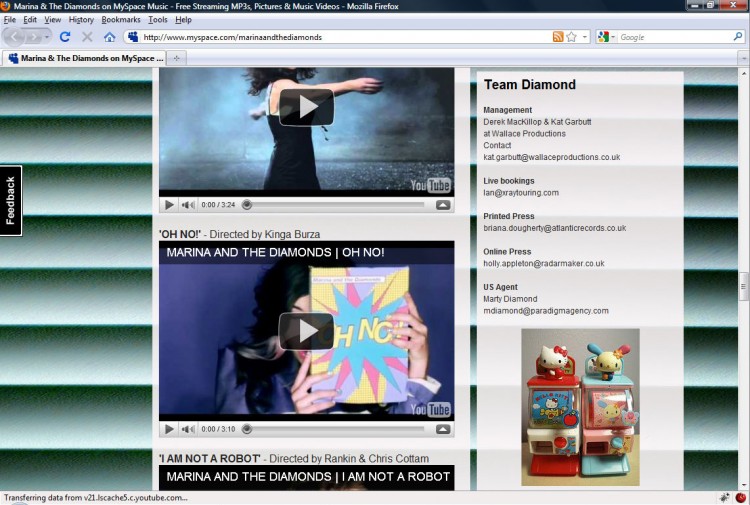The height and width of the screenshot is (505, 750).
Task: Open the File menu
Action: [x=10, y=20]
